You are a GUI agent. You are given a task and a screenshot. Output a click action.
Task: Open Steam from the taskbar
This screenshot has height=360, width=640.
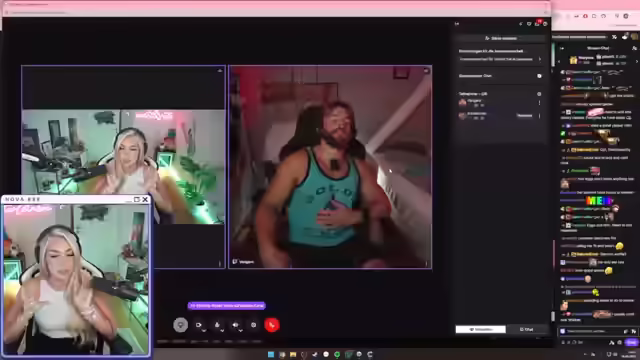coord(315,354)
